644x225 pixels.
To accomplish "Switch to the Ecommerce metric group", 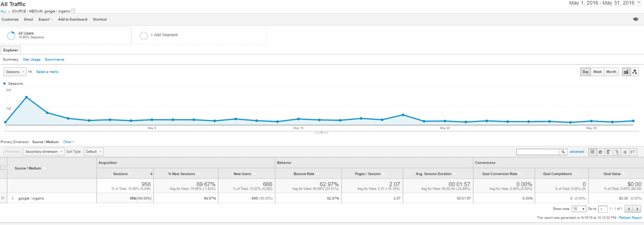I will tap(55, 60).
